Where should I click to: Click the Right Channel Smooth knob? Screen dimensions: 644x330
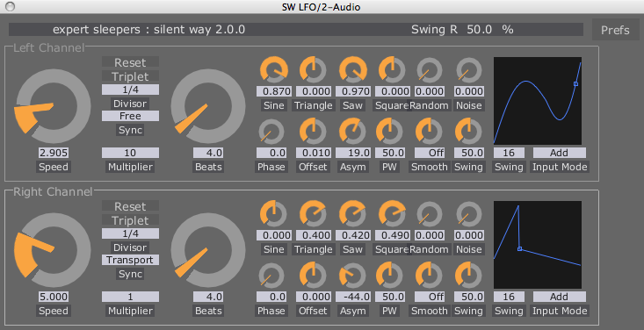[430, 276]
